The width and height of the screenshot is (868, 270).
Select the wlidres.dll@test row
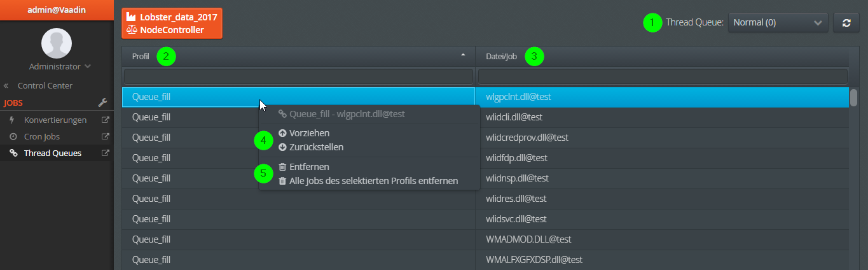pos(485,199)
